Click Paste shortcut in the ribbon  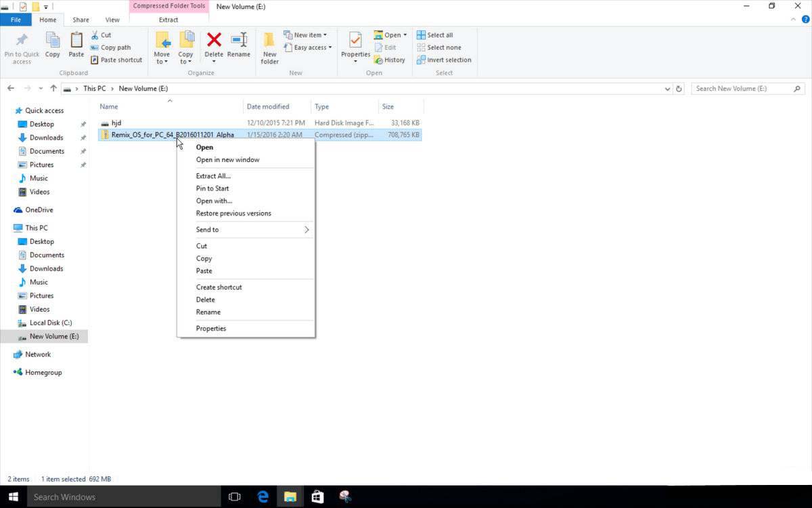116,60
